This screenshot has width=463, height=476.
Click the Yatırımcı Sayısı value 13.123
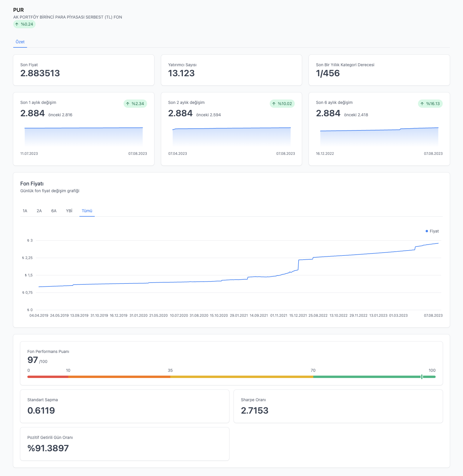coord(181,73)
